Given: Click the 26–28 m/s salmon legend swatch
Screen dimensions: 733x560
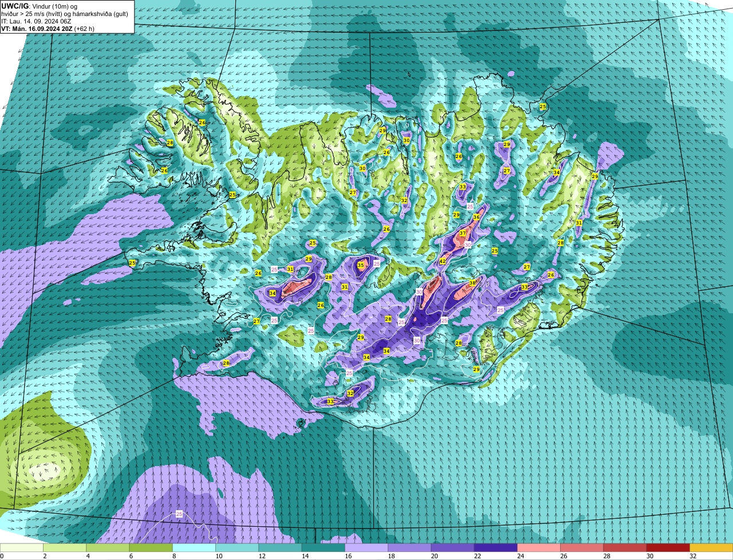Looking at the screenshot, I should (x=582, y=548).
